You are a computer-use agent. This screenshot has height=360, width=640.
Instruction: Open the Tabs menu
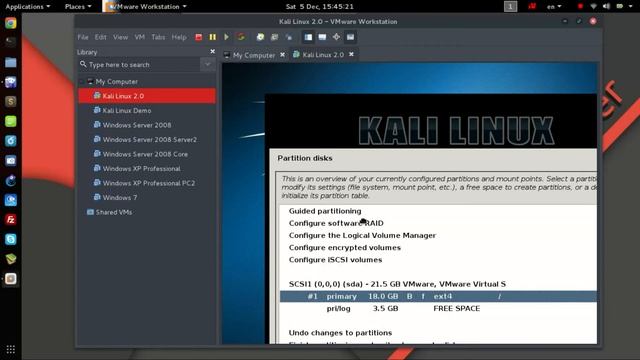tap(158, 37)
